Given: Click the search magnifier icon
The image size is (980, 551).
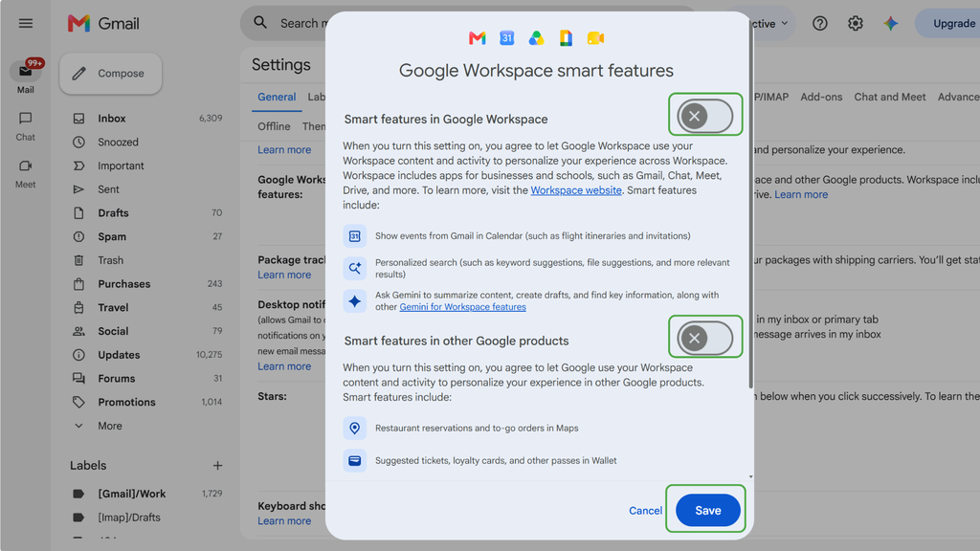Looking at the screenshot, I should [x=260, y=23].
